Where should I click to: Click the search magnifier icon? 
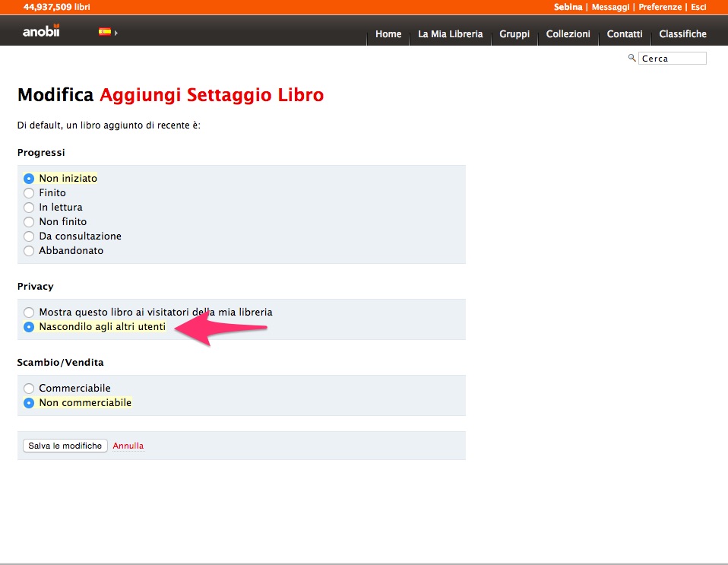631,58
